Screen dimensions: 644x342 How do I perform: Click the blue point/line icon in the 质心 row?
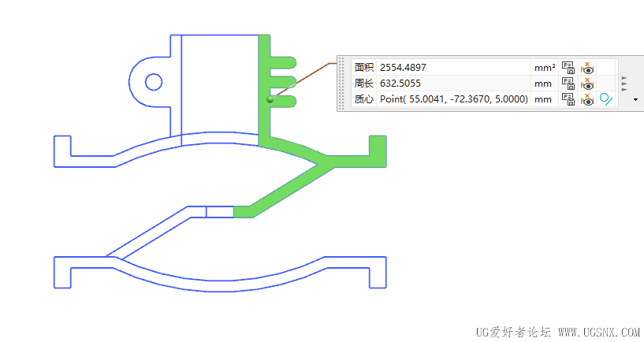click(x=606, y=99)
